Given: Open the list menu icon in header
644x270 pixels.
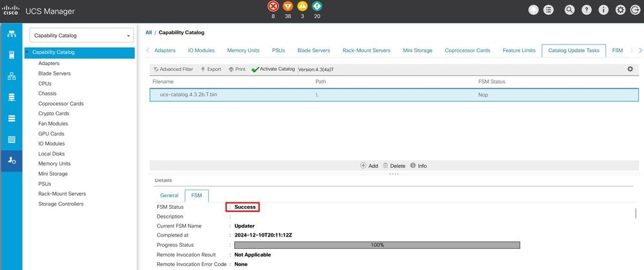Looking at the screenshot, I should [548, 11].
